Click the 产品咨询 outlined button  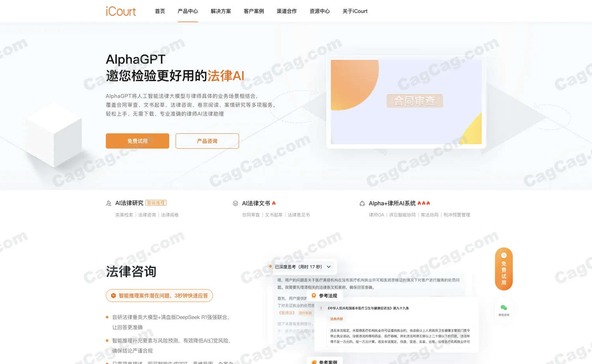tap(207, 141)
